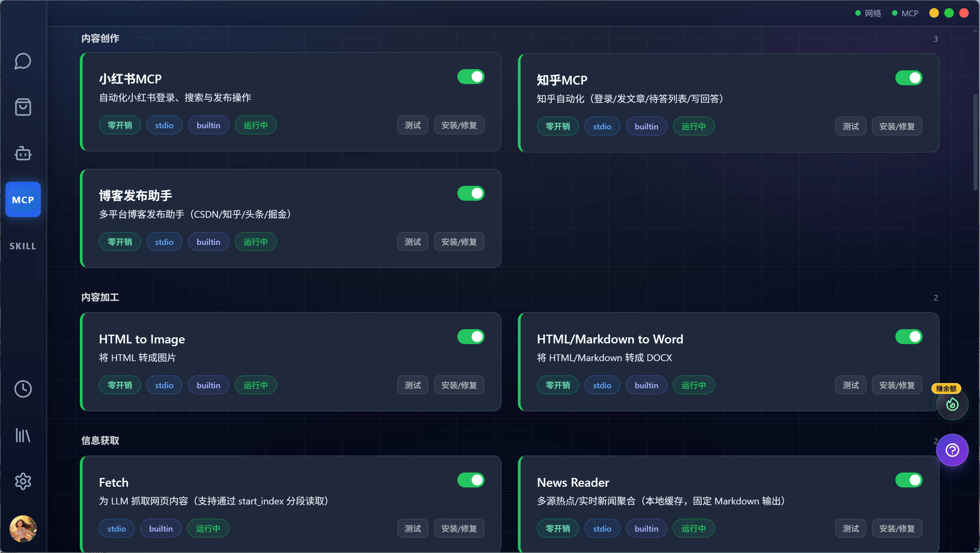Image resolution: width=980 pixels, height=553 pixels.
Task: Click 安装/修复 on the 知乎MCP card
Action: coord(897,126)
